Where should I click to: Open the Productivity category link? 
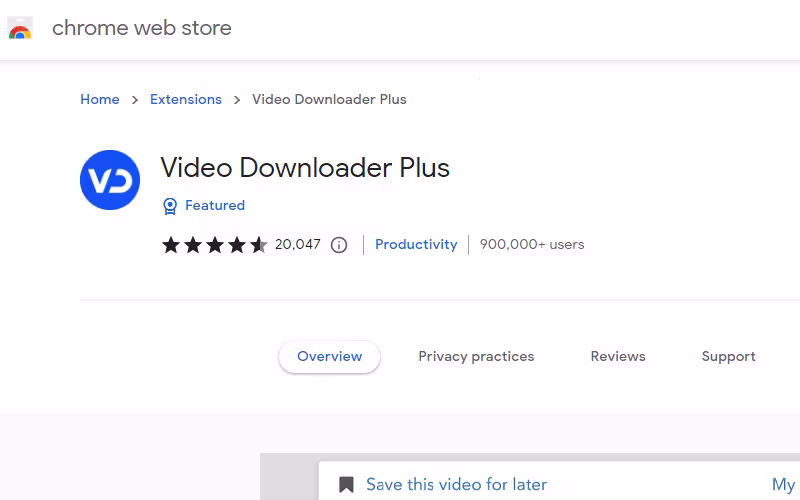pyautogui.click(x=416, y=244)
